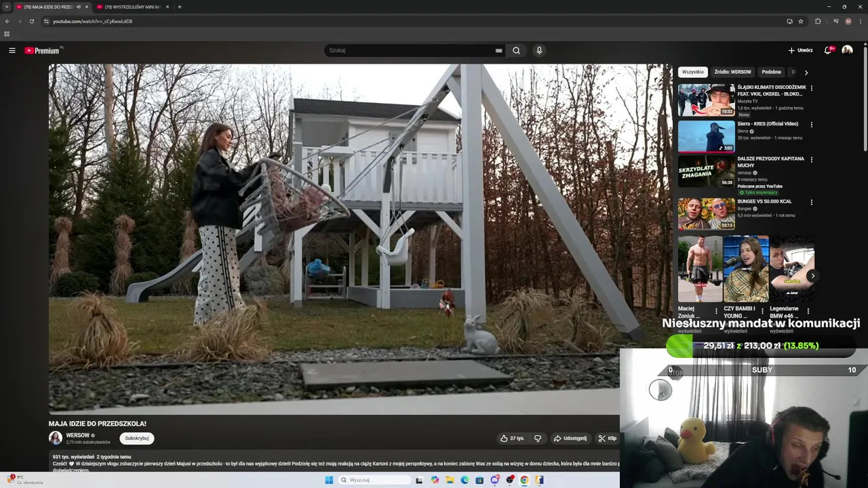Open the Windows Start menu
Viewport: 868px width, 488px height.
click(x=329, y=480)
